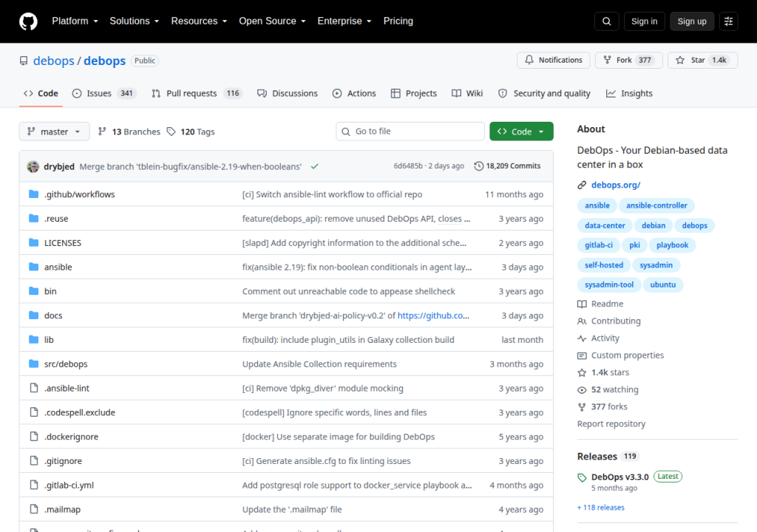Click the green commit status checkmark
Image resolution: width=757 pixels, height=532 pixels.
pyautogui.click(x=315, y=166)
